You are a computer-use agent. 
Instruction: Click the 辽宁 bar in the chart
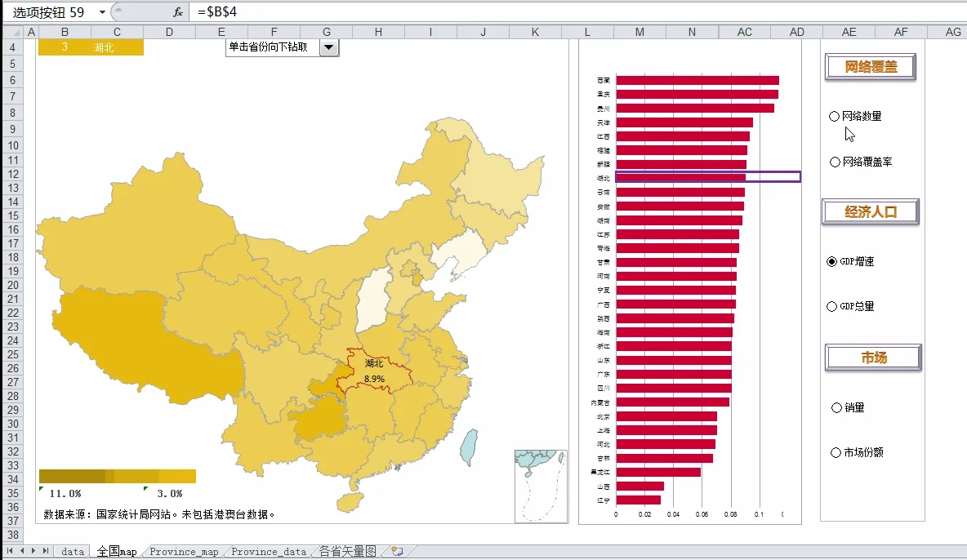639,500
